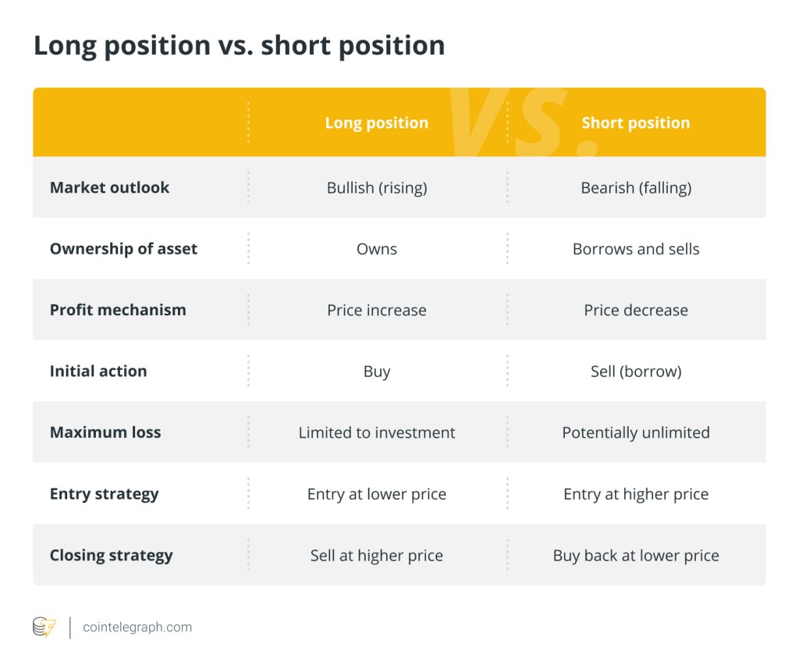Select the 'Short position' column header

click(x=636, y=123)
